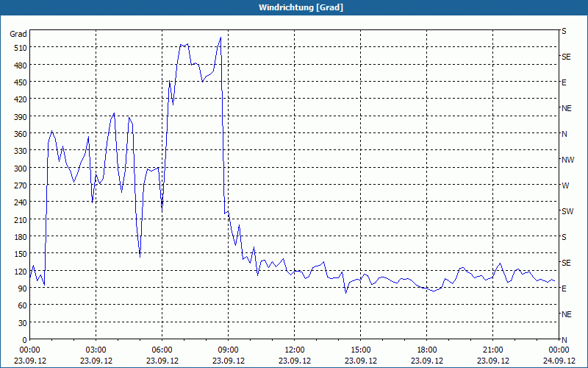The width and height of the screenshot is (588, 368).
Task: Click the 23.09.12 date under 03:00
Action: tap(96, 361)
